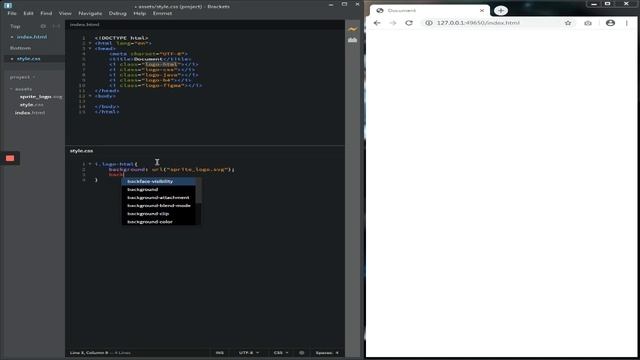The height and width of the screenshot is (360, 640).
Task: Reload the page in the browser
Action: (409, 23)
